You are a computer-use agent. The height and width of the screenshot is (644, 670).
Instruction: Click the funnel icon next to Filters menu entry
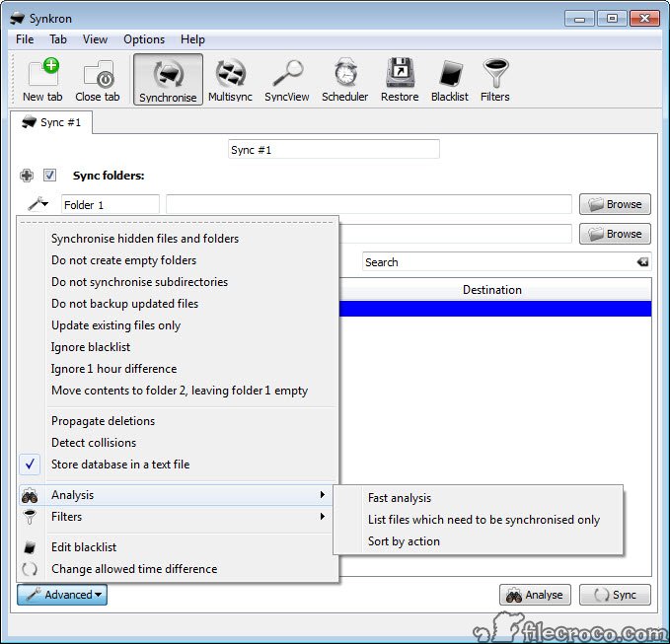30,517
